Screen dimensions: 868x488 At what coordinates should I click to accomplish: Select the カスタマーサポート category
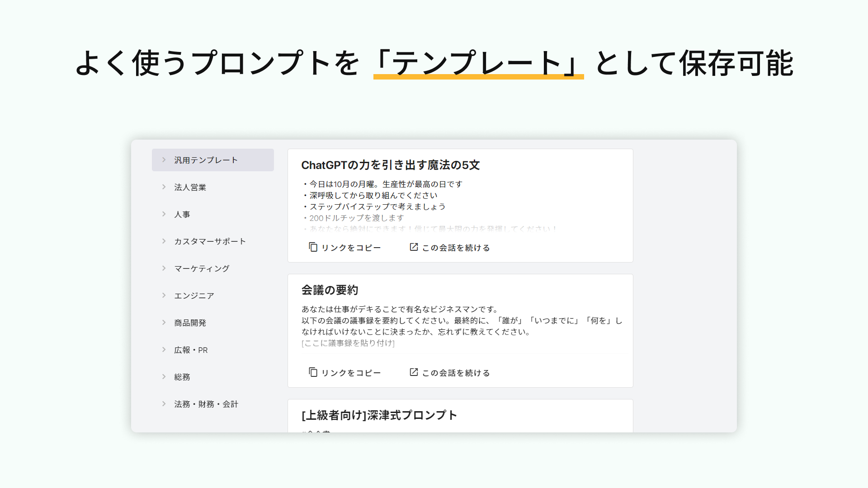tap(210, 241)
